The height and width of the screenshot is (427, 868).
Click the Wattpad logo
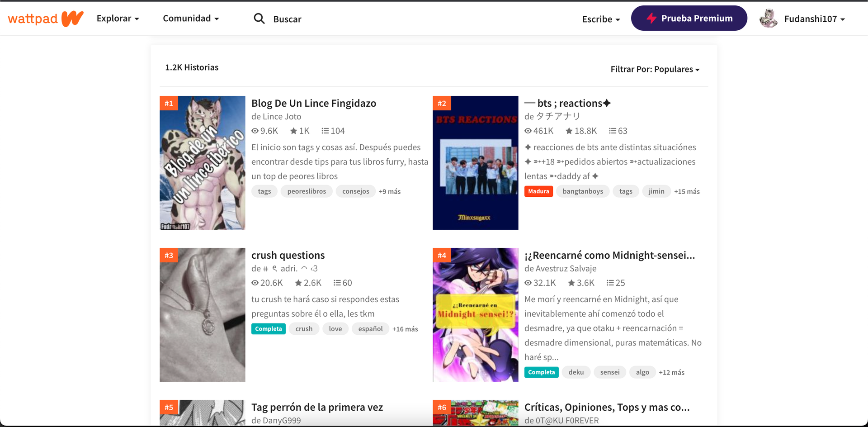[46, 19]
